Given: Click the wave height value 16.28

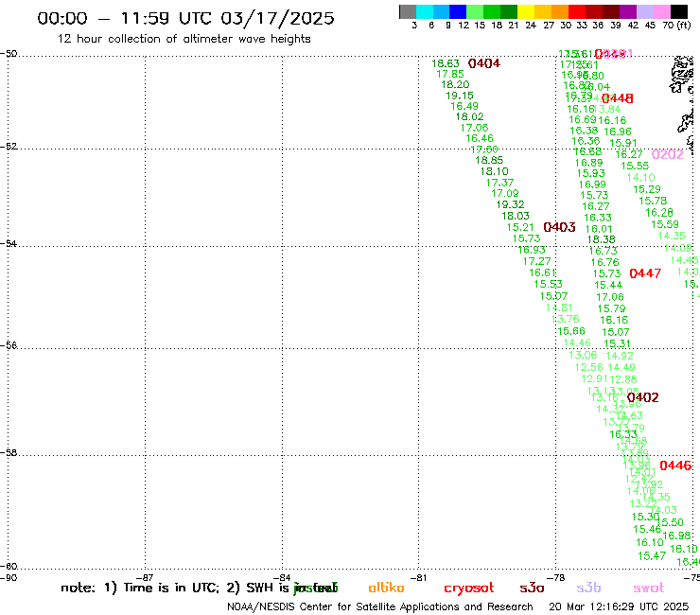Looking at the screenshot, I should coord(659,213).
